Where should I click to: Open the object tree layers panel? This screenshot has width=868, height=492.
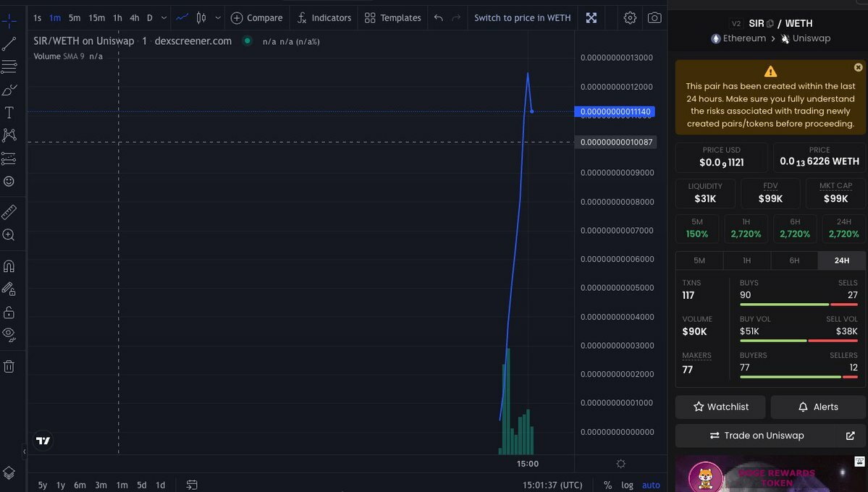coord(9,472)
